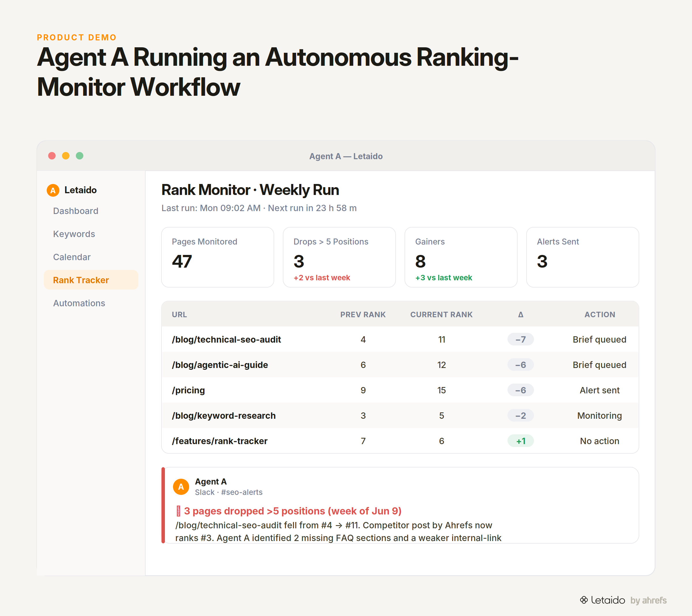Select the Alerts Sent stat card
Screen dimensions: 692x616
point(583,257)
